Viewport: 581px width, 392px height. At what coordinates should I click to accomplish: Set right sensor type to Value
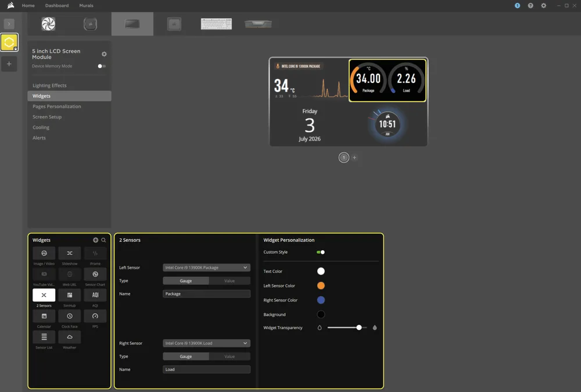[x=229, y=357]
